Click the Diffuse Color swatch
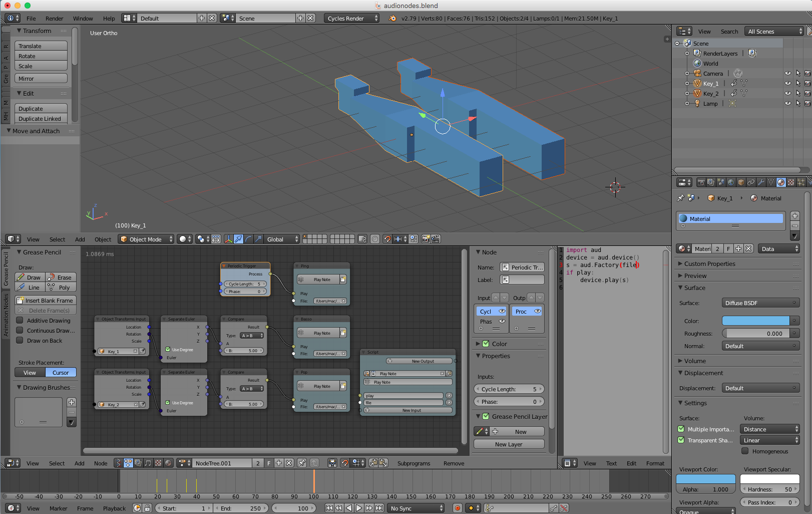This screenshot has width=812, height=514. coord(755,321)
